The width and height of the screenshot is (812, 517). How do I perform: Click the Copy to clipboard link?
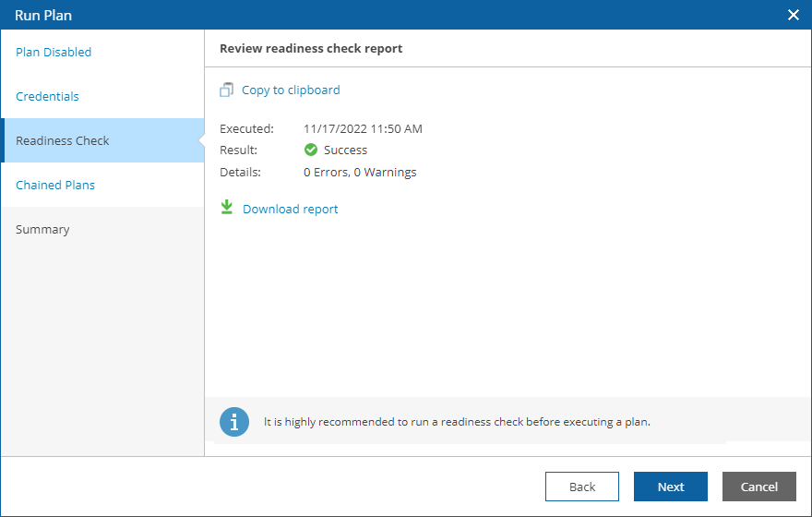click(x=291, y=90)
